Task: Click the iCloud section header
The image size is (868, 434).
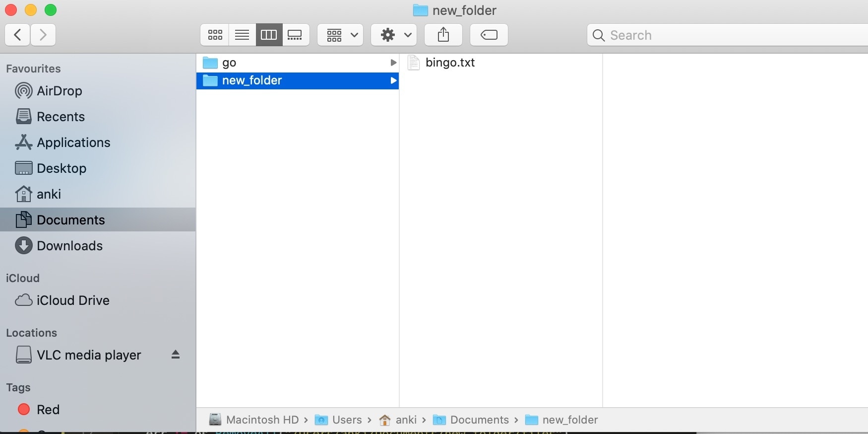Action: click(x=23, y=278)
